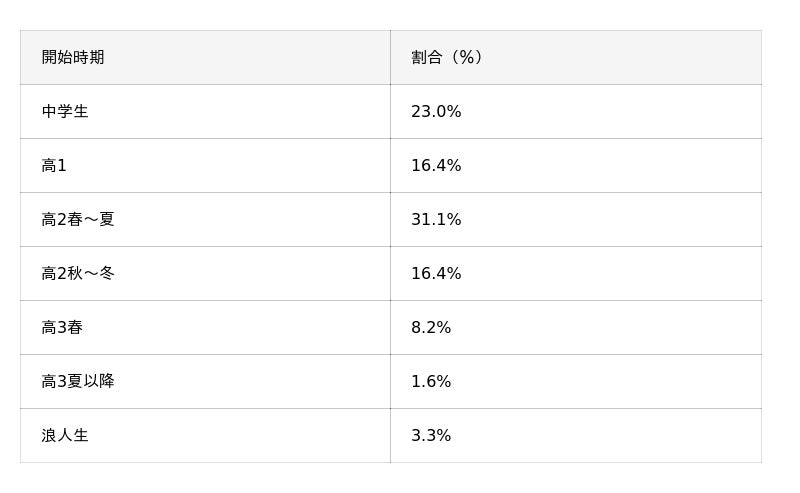Select the 中学生 cell

coord(65,112)
